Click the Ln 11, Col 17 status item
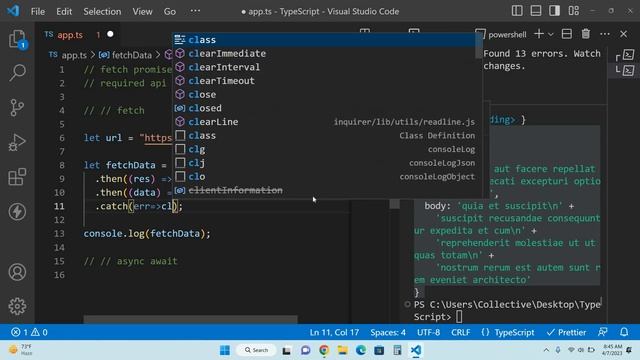Screen dimensions: 640x360 [x=334, y=332]
